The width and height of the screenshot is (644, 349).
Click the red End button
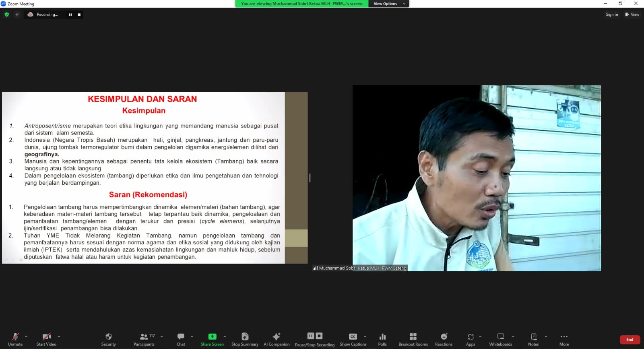[630, 340]
